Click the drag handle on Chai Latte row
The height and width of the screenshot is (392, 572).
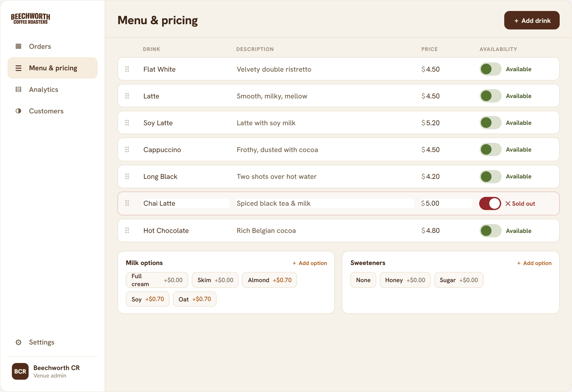(127, 203)
